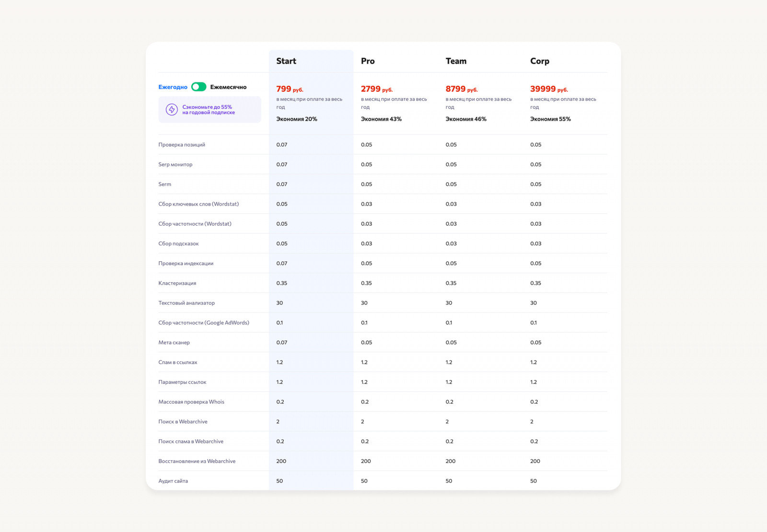Choose the Corp plan header
Viewport: 767px width, 532px height.
tap(540, 61)
